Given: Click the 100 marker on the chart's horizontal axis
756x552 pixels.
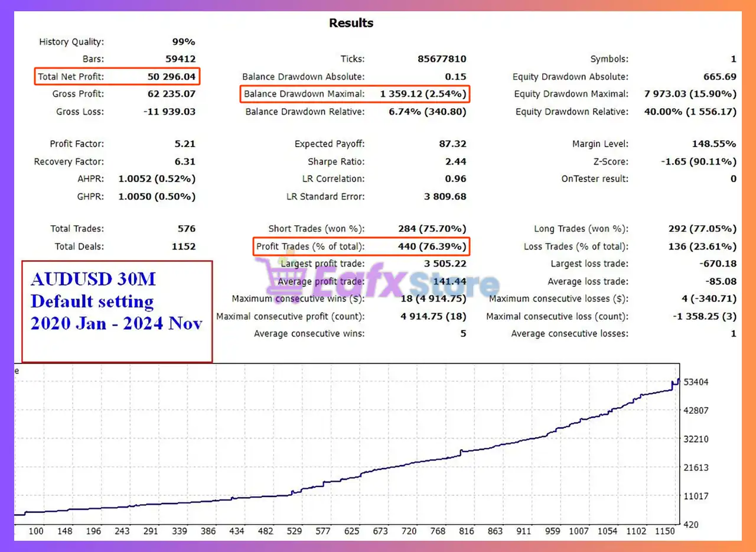Looking at the screenshot, I should click(36, 531).
